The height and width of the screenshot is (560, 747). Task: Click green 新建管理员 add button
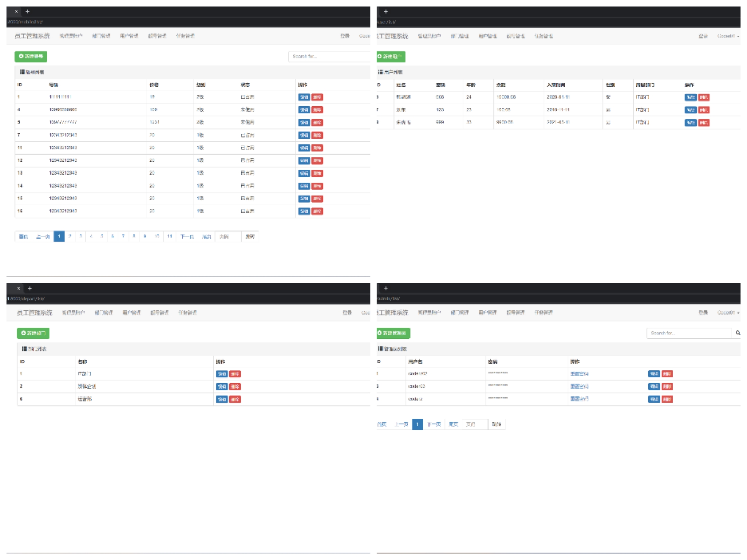[x=393, y=333]
